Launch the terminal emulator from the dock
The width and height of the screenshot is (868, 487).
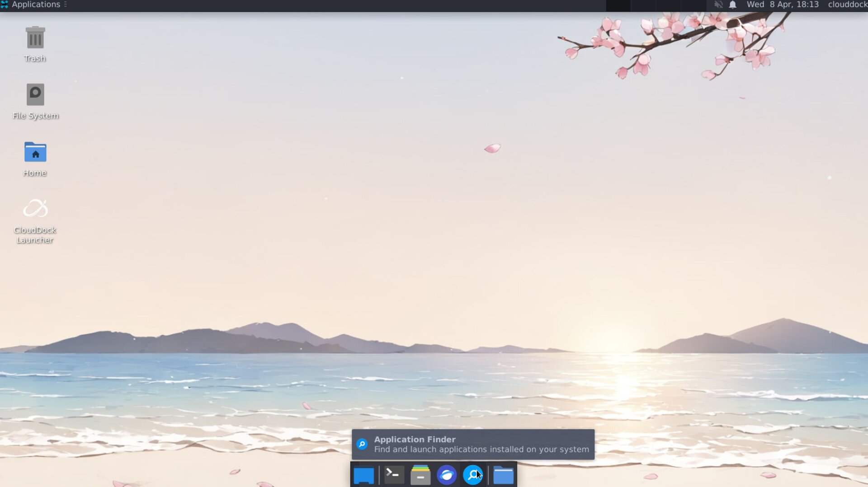[394, 475]
